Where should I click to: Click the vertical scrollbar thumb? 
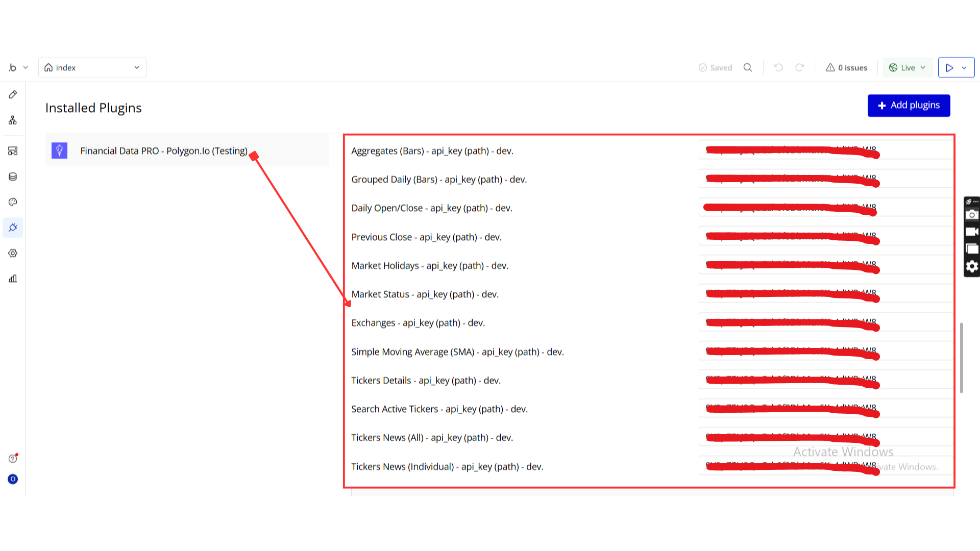(x=962, y=357)
